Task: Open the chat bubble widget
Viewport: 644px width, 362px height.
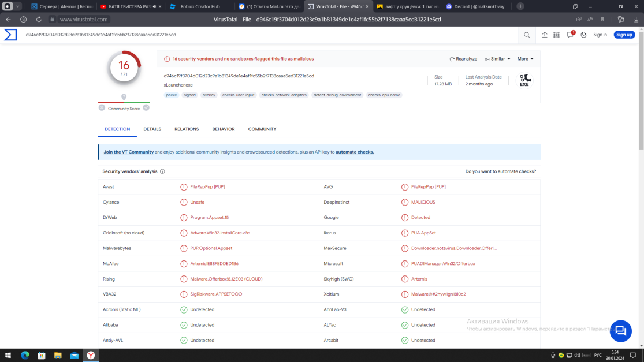Action: tap(620, 331)
